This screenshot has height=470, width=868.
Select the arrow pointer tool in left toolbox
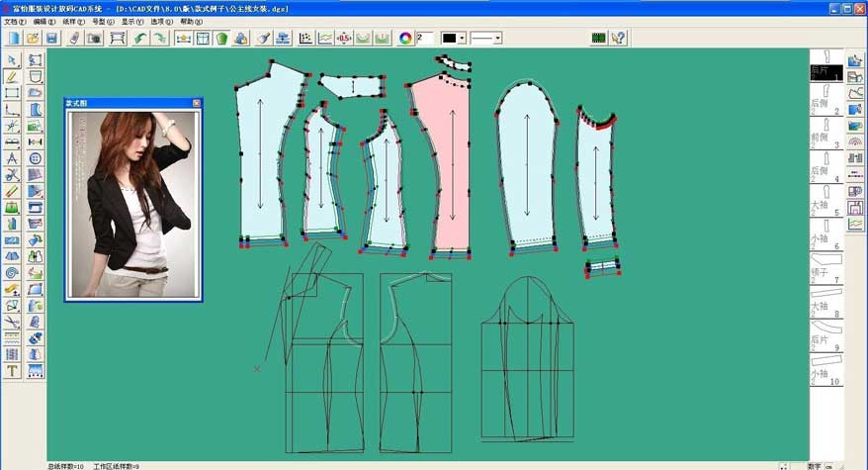(12, 60)
